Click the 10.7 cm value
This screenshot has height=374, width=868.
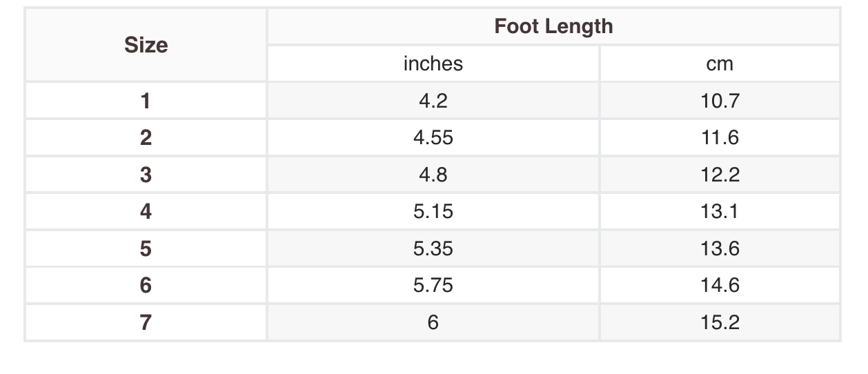(720, 101)
